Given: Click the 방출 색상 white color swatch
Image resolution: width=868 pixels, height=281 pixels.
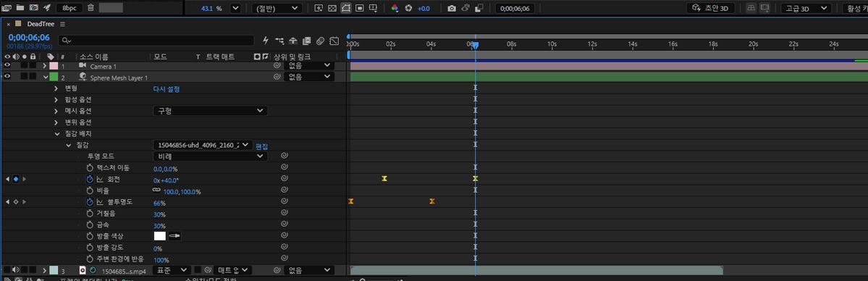Looking at the screenshot, I should [160, 236].
